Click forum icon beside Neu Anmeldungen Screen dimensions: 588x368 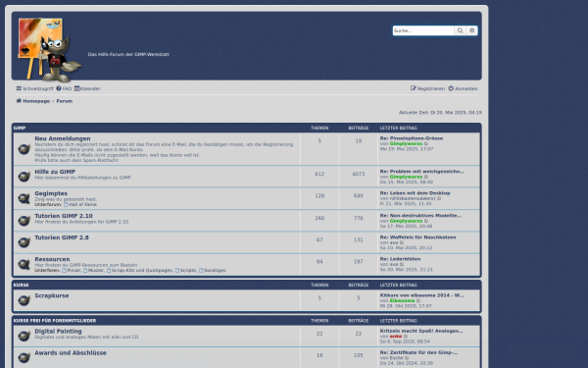[24, 149]
